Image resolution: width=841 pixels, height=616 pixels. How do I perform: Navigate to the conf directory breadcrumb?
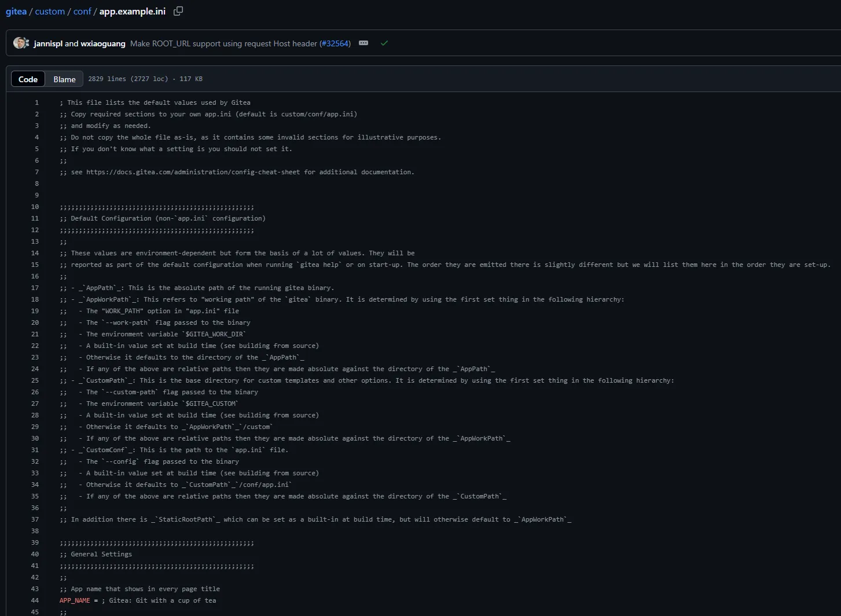(82, 12)
